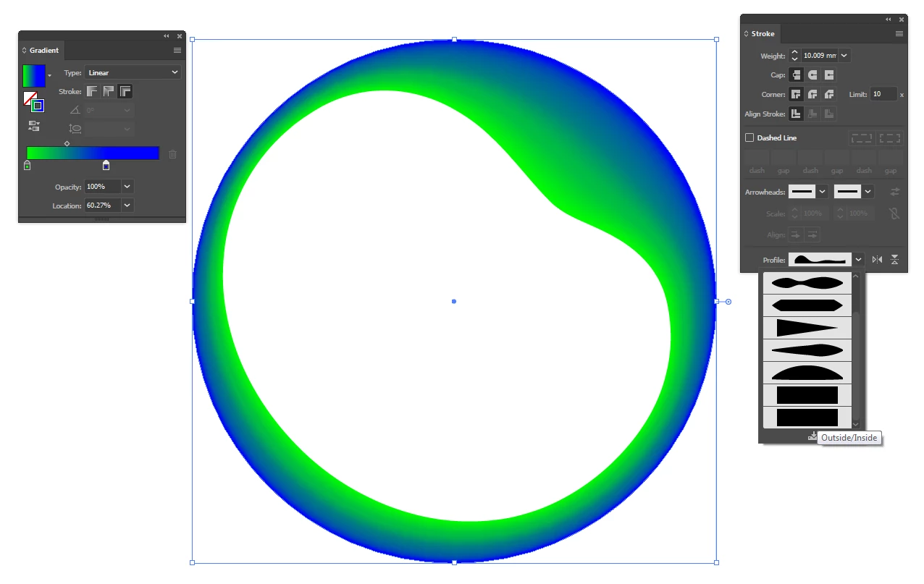Open gradient swatch presets arrow
This screenshot has height=584, width=924.
pyautogui.click(x=49, y=75)
